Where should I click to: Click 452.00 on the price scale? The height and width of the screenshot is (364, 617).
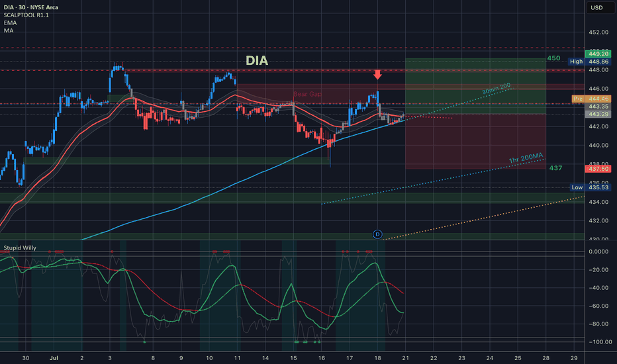coord(598,32)
